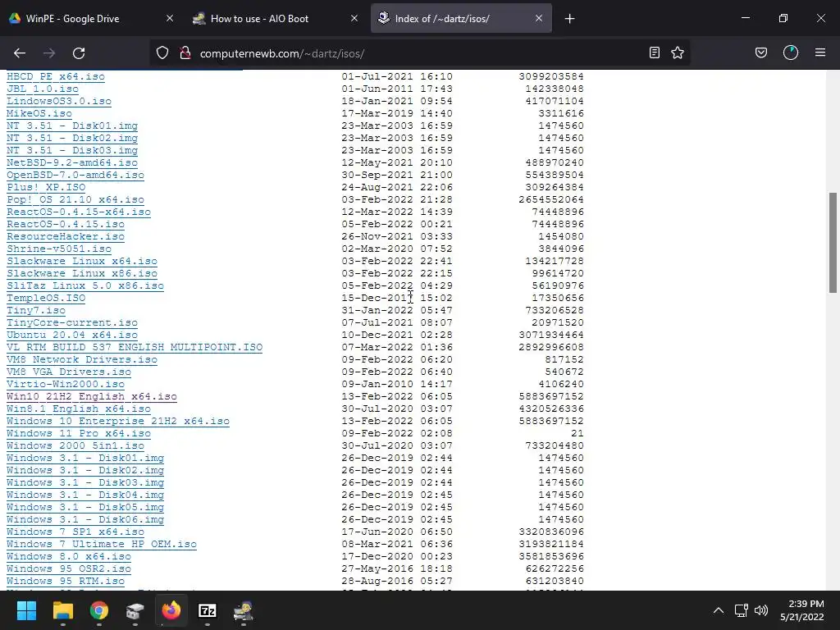
Task: Click VM8_Network_Drivers.iso link
Action: click(82, 359)
